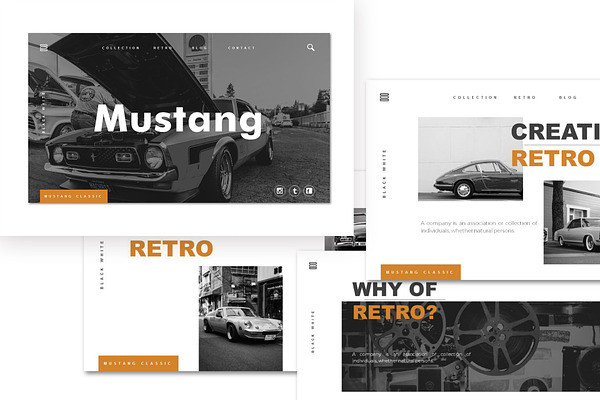Click Mustang Classic button on hero slide

point(73,196)
